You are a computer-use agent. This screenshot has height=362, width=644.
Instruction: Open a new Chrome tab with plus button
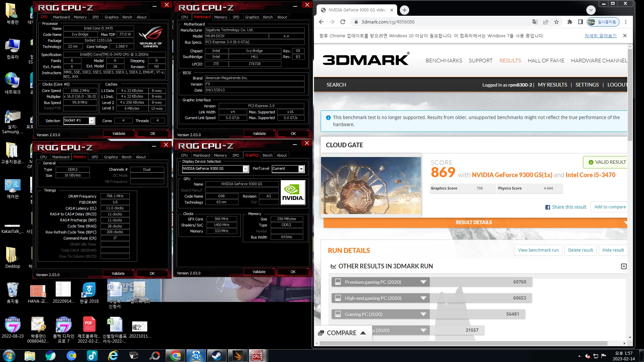coord(405,10)
